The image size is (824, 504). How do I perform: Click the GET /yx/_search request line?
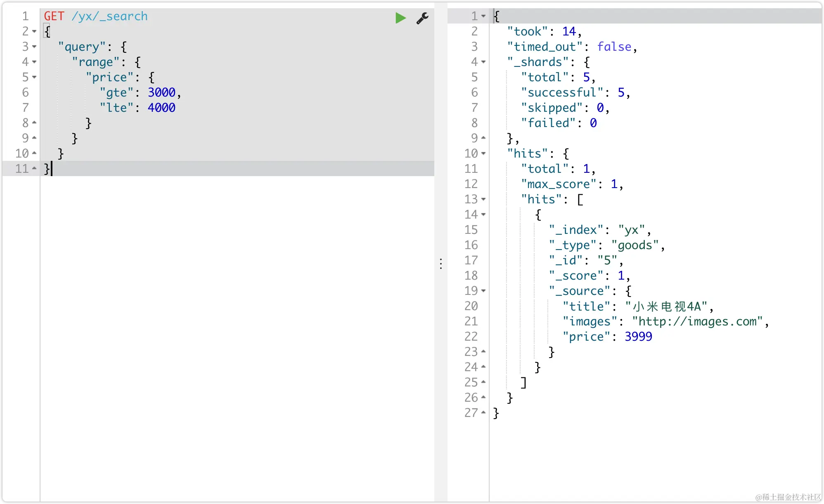coord(96,16)
